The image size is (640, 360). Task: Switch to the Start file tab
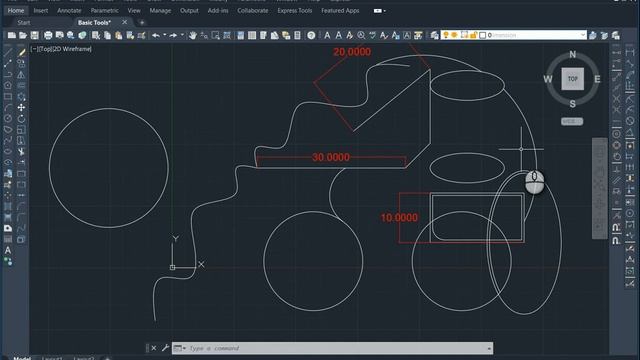(24, 22)
